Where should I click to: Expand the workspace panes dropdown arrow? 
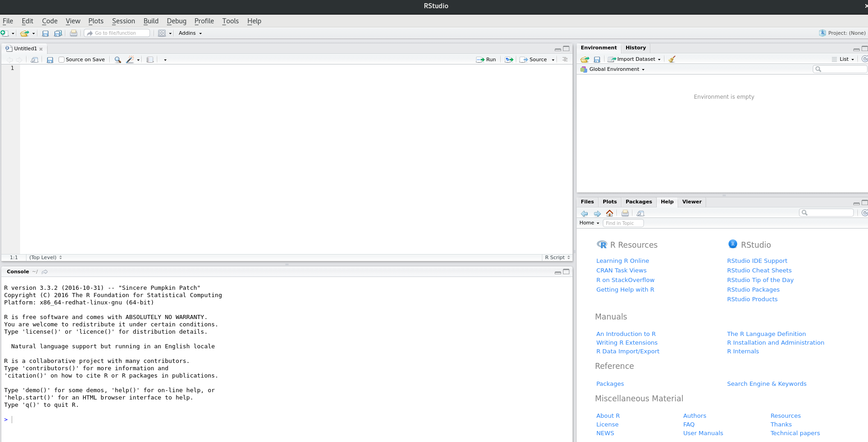(170, 33)
